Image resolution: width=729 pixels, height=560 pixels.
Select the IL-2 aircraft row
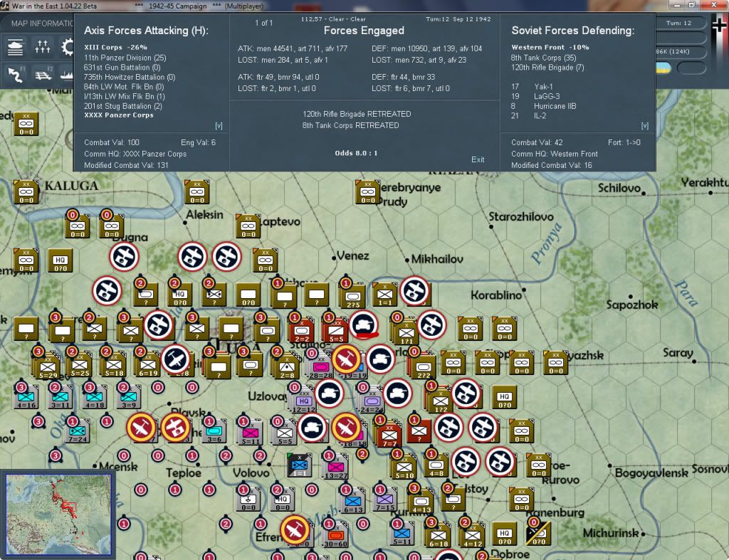tap(528, 116)
